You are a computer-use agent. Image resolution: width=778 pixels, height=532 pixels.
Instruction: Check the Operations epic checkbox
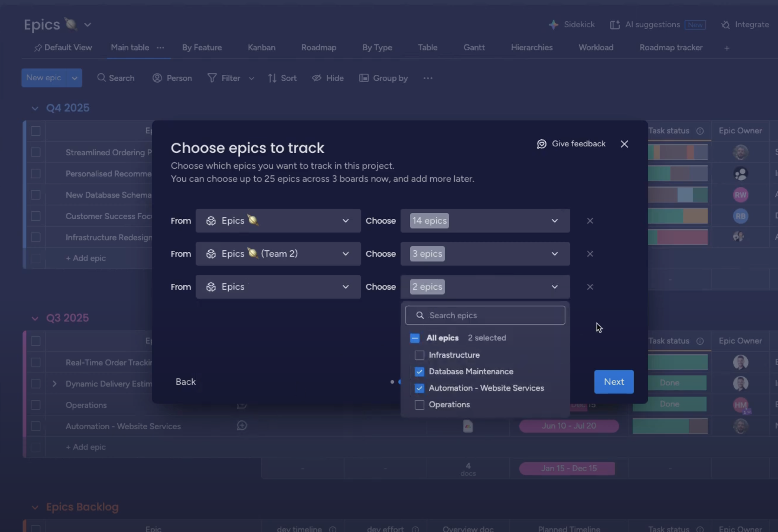tap(419, 405)
